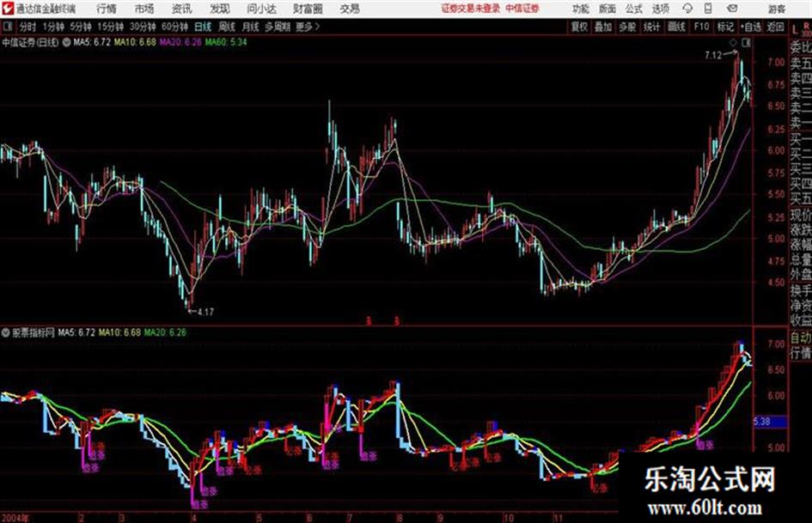Toggle right side panel icon above chart
Image resolution: width=812 pixels, height=523 pixels.
(746, 42)
